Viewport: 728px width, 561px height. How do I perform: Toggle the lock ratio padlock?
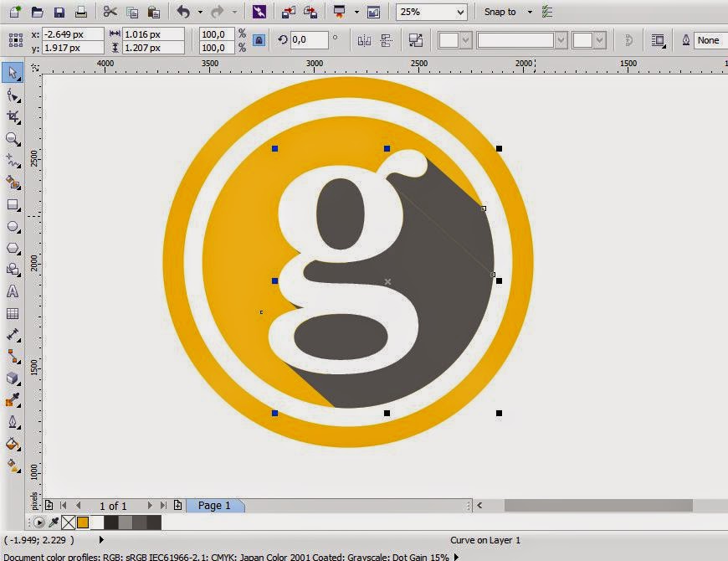pyautogui.click(x=259, y=40)
